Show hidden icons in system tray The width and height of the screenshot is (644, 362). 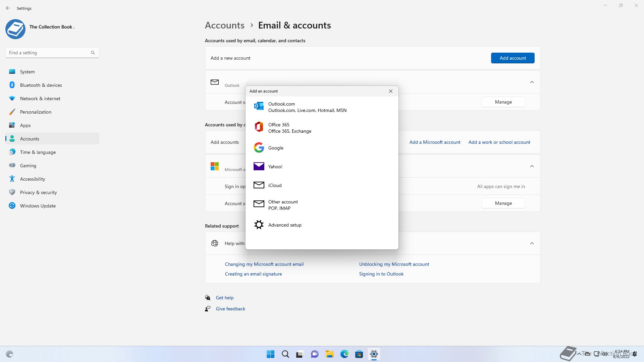click(579, 354)
